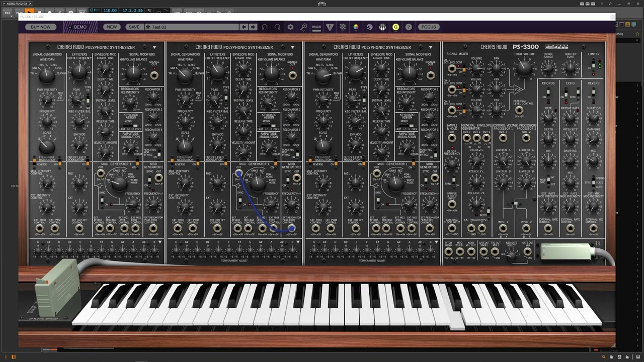The width and height of the screenshot is (644, 362).
Task: Click the External Level Control jack
Action: pyautogui.click(x=519, y=110)
